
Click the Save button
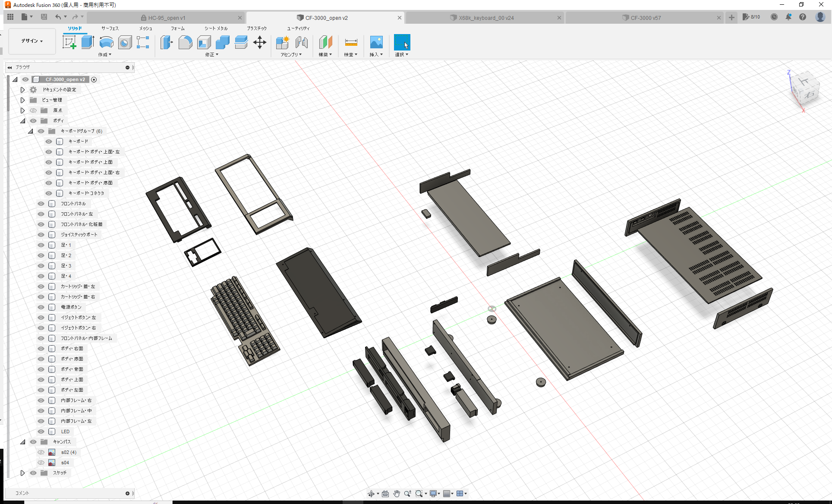(x=44, y=16)
